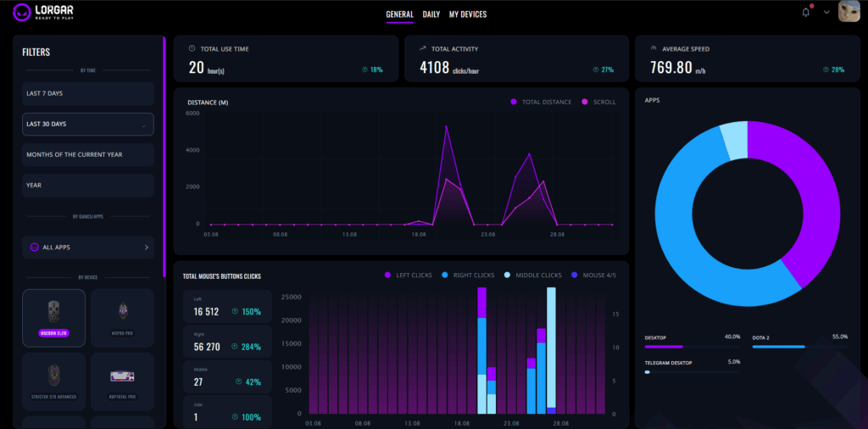Switch to the Daily tab
Viewport: 868px width, 429px height.
[431, 14]
